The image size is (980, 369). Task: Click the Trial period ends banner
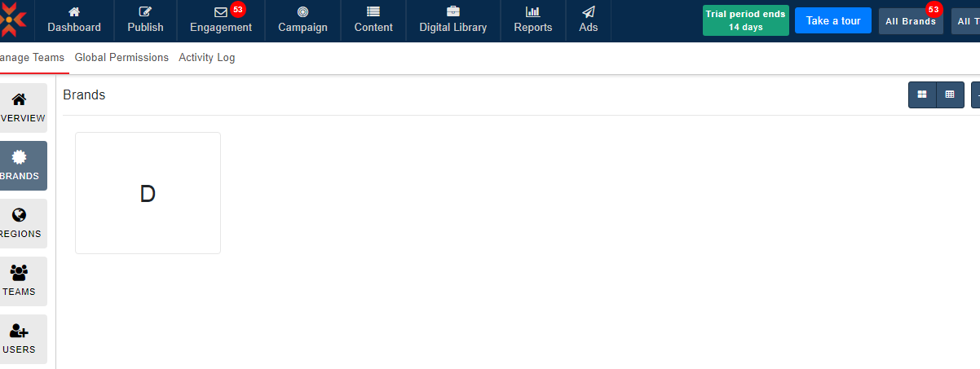(x=745, y=21)
